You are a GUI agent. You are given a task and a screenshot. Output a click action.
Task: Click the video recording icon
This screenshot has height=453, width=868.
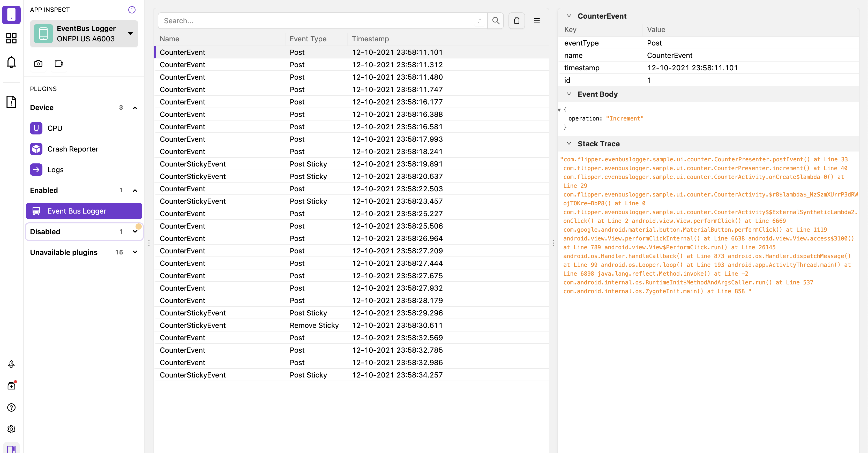point(59,63)
